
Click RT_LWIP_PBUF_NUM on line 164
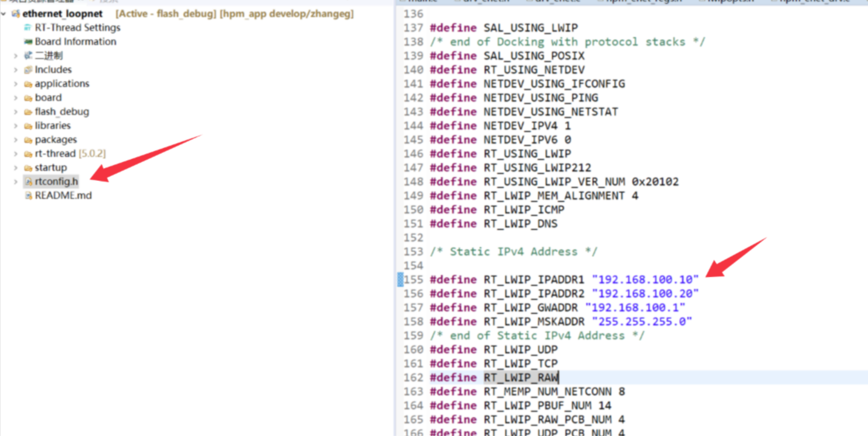pos(537,405)
